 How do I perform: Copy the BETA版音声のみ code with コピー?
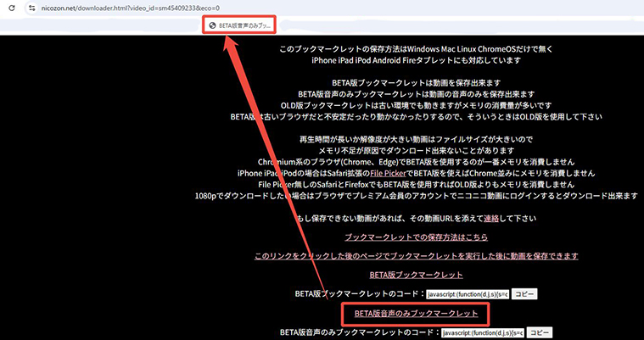[x=540, y=332]
